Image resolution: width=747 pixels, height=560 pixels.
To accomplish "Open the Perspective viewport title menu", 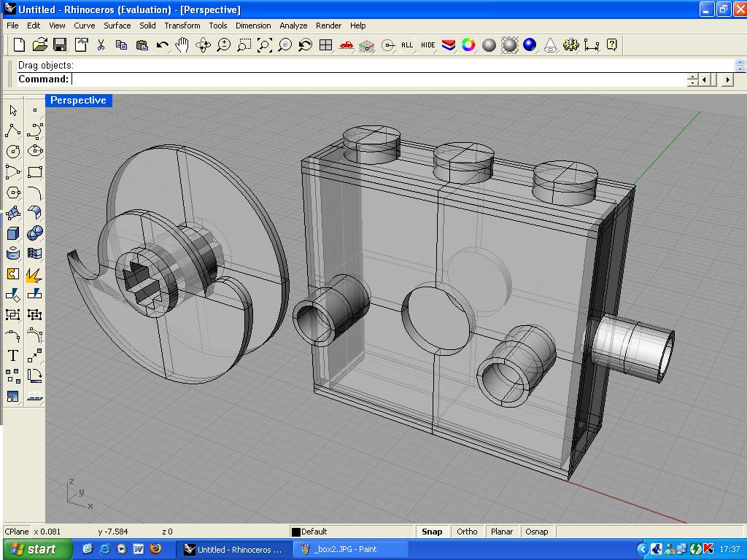I will click(78, 101).
